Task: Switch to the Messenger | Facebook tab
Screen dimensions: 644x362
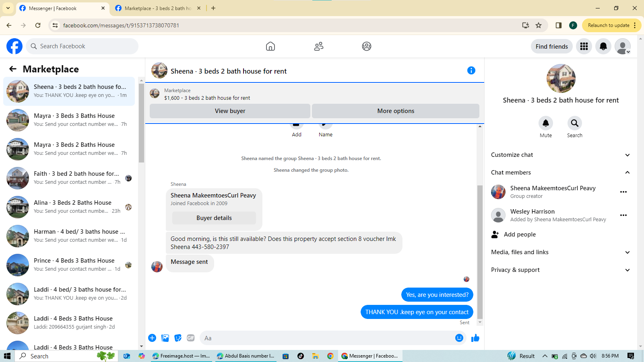Action: (62, 8)
